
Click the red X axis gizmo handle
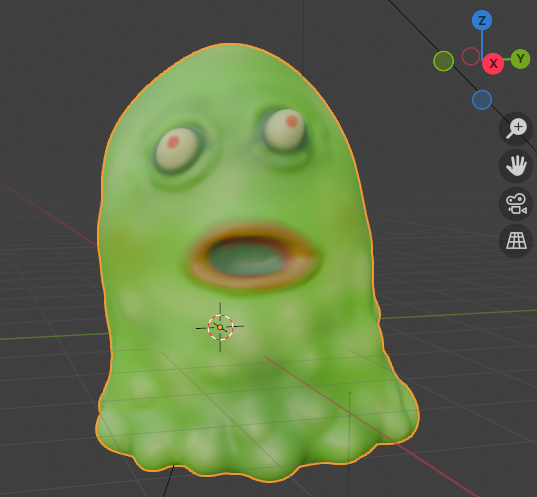click(x=493, y=64)
